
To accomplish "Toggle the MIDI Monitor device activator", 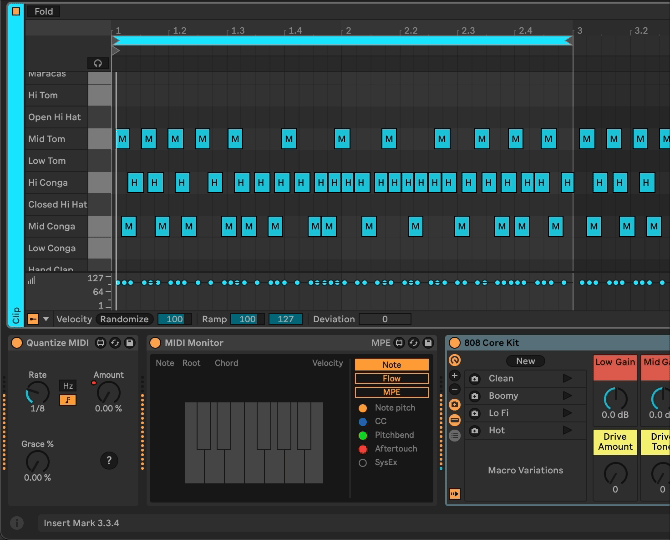I will (x=155, y=343).
